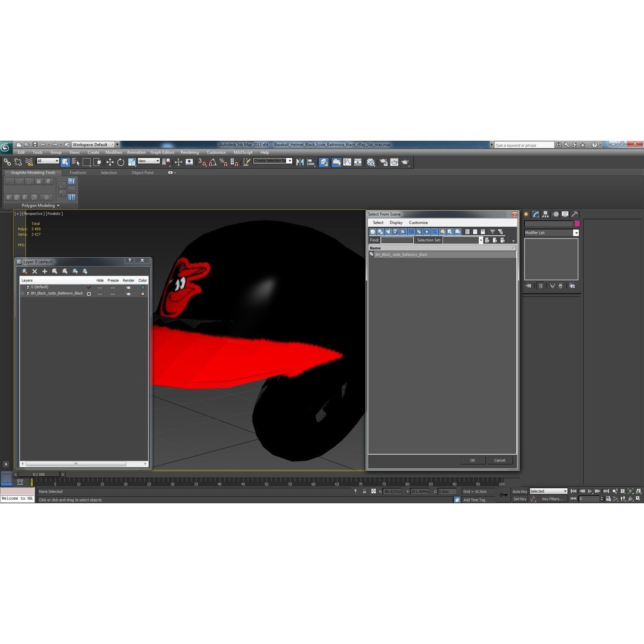Open the MAXScript menu
Screen dimensions: 644x644
pyautogui.click(x=243, y=153)
